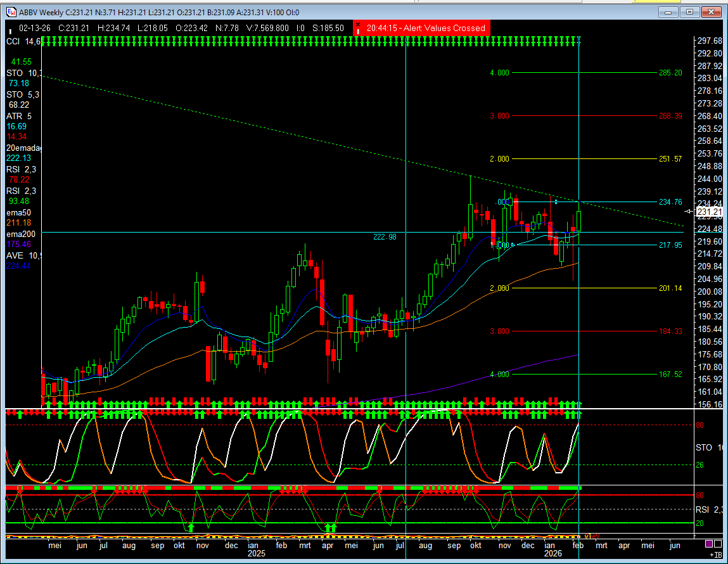Click the ema200 indicator label
This screenshot has width=728, height=564.
coord(23,234)
